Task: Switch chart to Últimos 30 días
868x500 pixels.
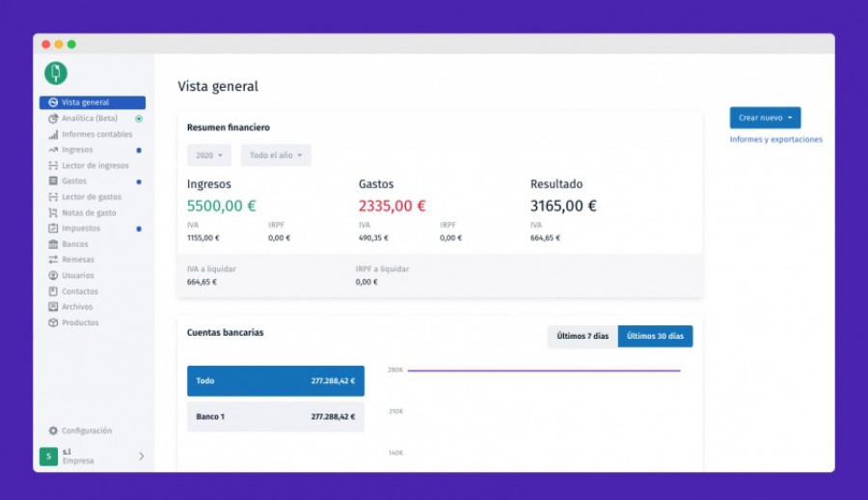Action: click(655, 336)
